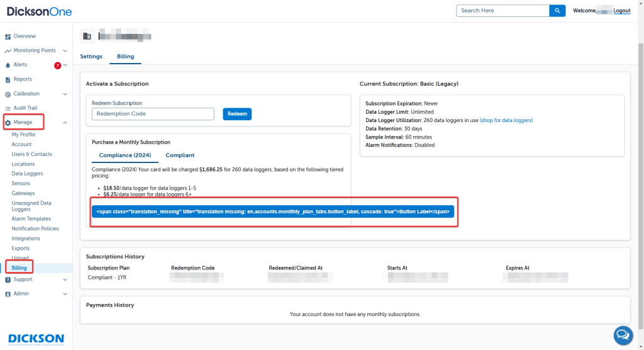
Task: Click the Redemption Code column header
Action: click(192, 268)
